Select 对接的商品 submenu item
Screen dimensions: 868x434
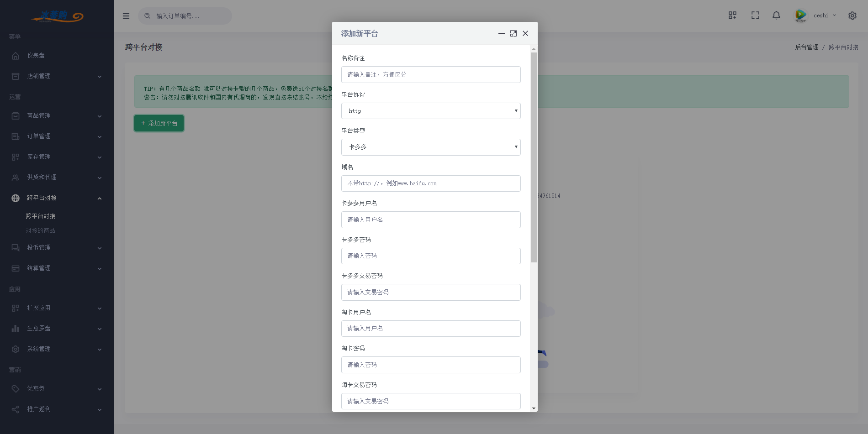[40, 231]
